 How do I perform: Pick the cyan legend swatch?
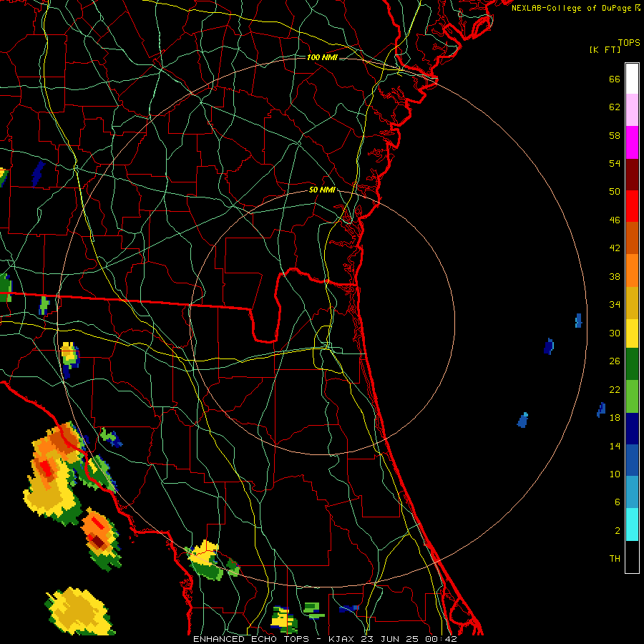(x=632, y=525)
